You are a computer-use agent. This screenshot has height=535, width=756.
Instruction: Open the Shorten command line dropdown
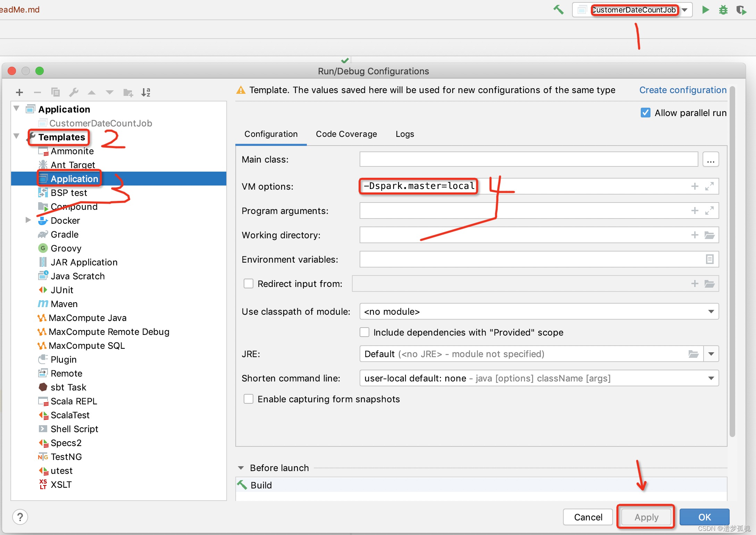pos(711,378)
